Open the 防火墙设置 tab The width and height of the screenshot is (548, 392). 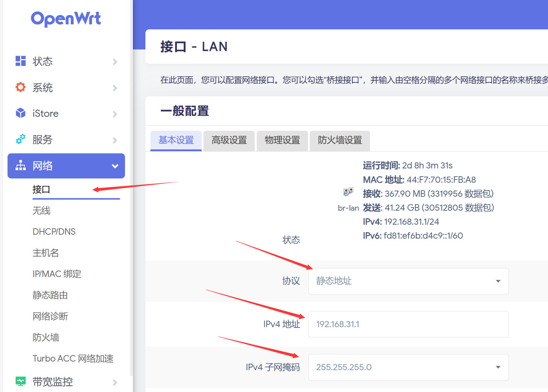pos(340,140)
